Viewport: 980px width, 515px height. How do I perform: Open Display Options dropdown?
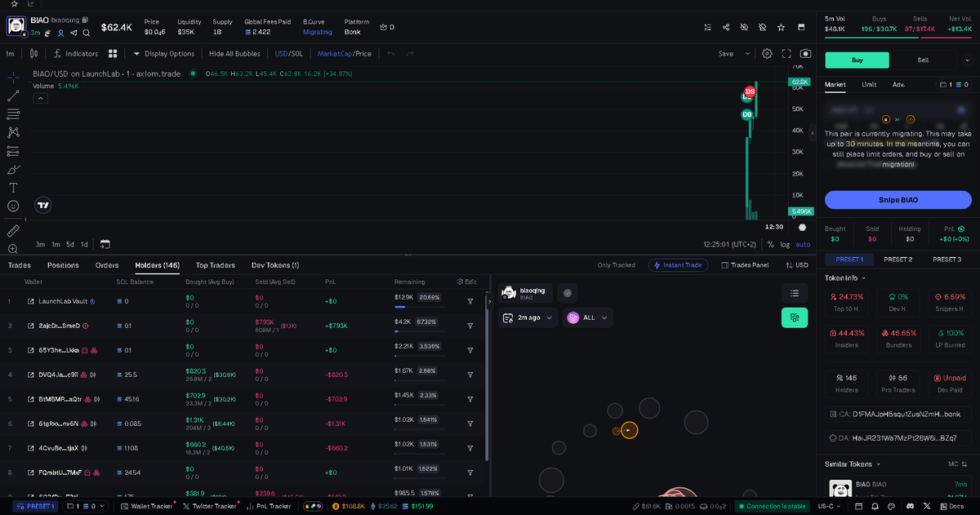pos(163,54)
